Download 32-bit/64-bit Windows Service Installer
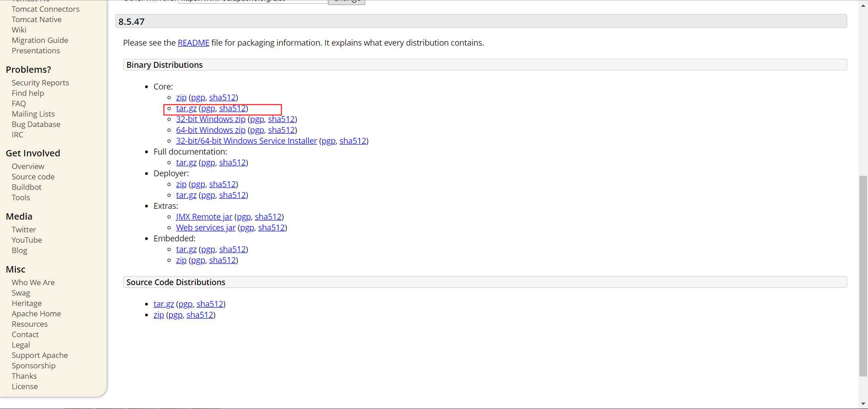This screenshot has height=409, width=868. 246,141
